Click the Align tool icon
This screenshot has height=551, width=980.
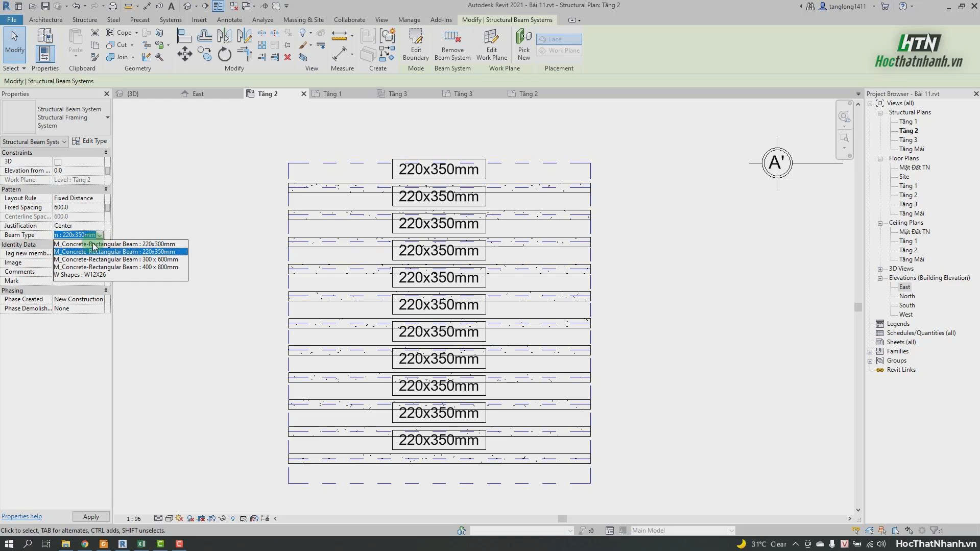click(184, 36)
